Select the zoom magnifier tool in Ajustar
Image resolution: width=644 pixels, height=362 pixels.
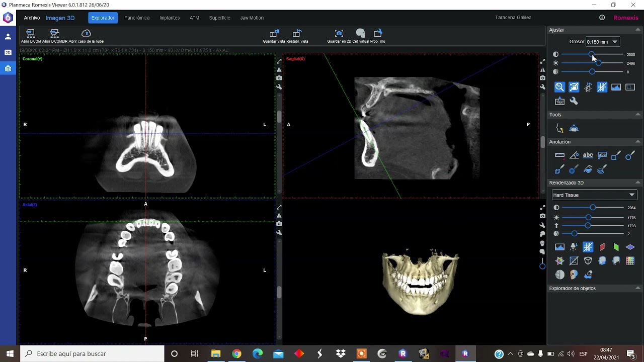pyautogui.click(x=559, y=87)
